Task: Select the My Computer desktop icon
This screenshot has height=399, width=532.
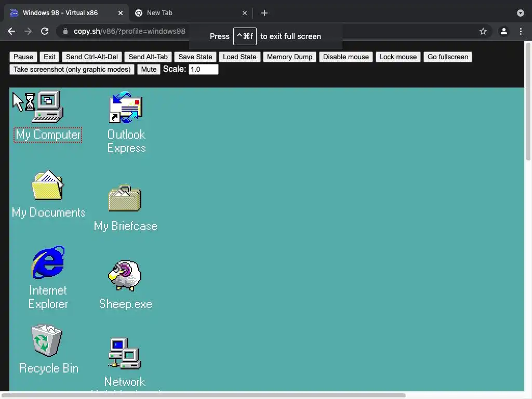Action: coord(48,107)
